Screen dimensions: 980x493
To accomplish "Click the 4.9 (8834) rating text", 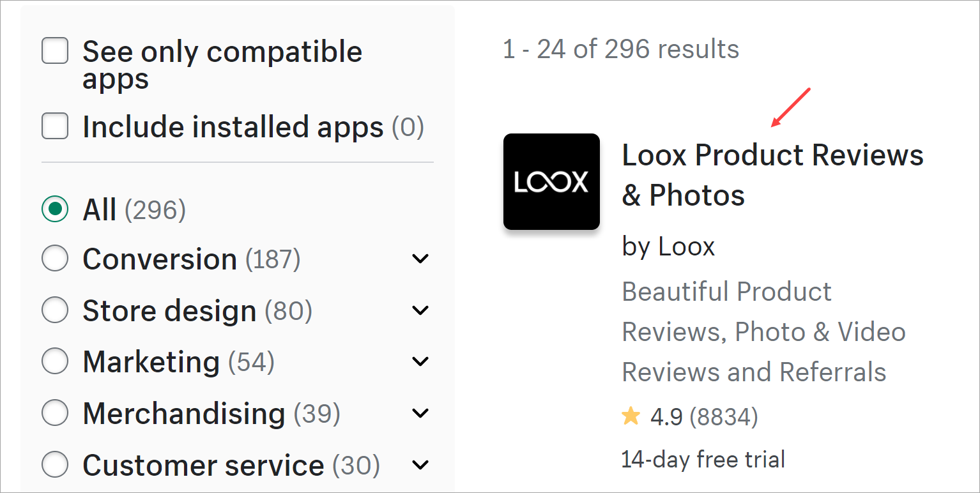I will pos(704,417).
